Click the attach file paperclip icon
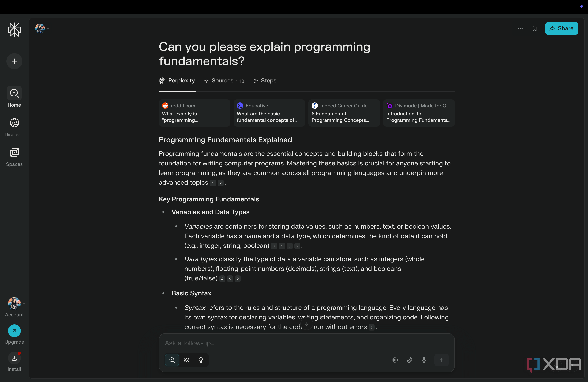The image size is (588, 382). tap(410, 360)
